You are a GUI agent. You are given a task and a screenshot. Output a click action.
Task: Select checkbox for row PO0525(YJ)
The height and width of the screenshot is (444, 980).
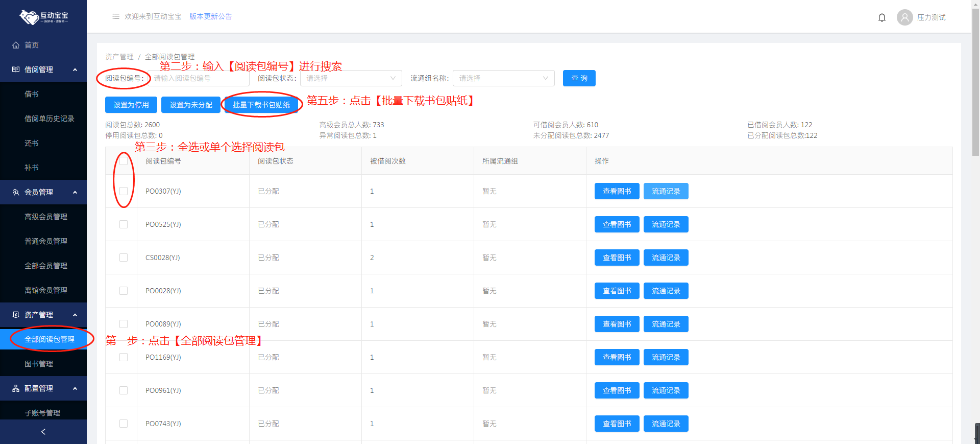[124, 224]
